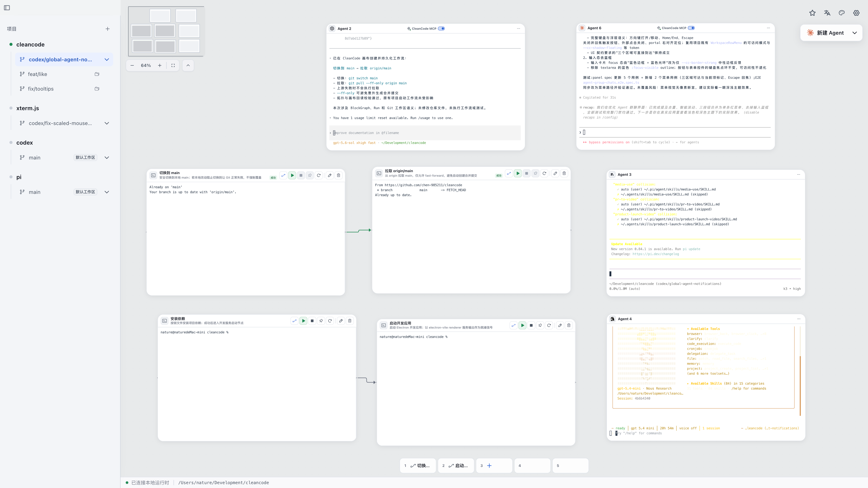
Task: Open folder icon for fix/tooltips branch
Action: point(97,89)
